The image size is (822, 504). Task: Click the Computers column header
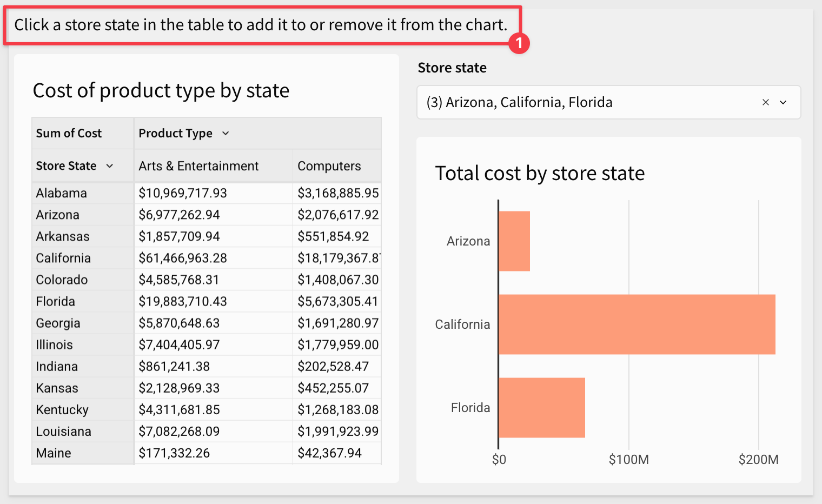[329, 166]
